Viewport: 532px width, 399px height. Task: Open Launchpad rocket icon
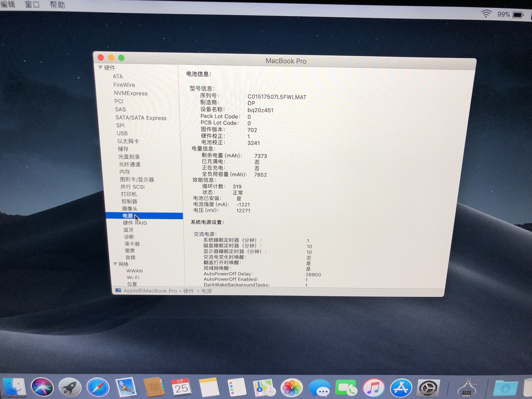point(70,387)
